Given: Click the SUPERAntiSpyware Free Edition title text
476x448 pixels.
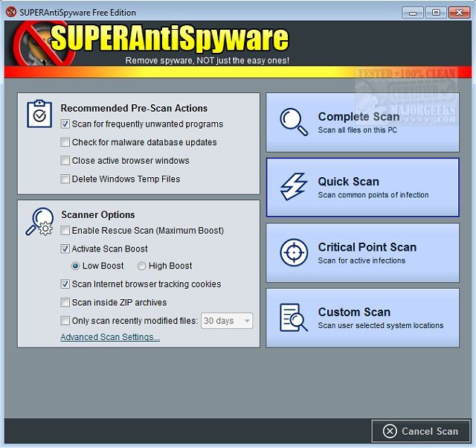Looking at the screenshot, I should click(77, 13).
